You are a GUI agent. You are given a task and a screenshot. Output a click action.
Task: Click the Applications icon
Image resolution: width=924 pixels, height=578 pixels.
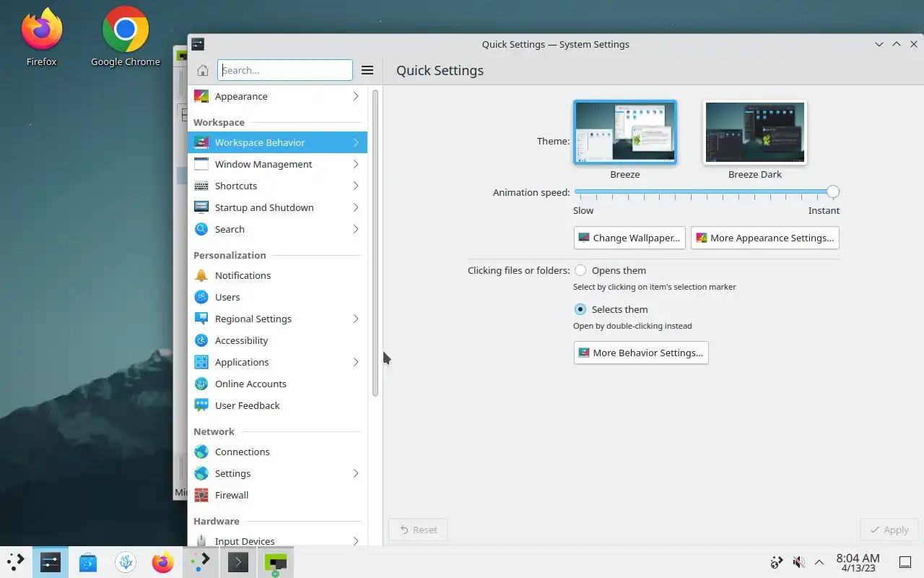(x=201, y=362)
